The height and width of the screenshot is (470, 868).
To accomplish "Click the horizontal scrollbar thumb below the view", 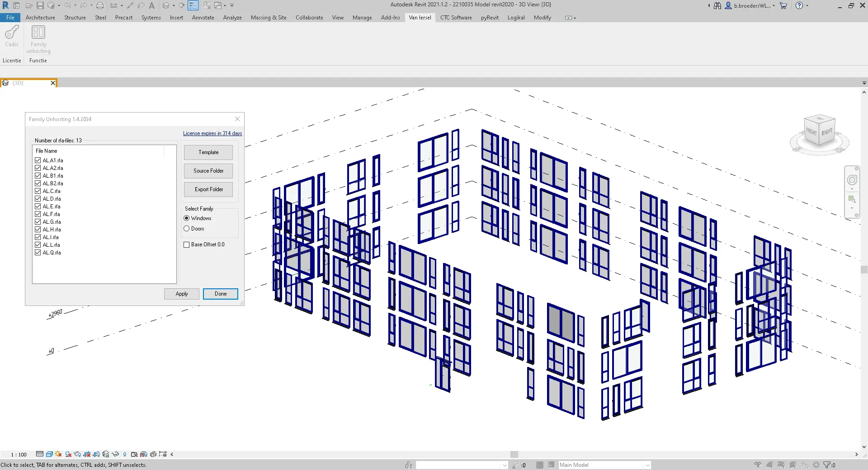I will [514, 454].
